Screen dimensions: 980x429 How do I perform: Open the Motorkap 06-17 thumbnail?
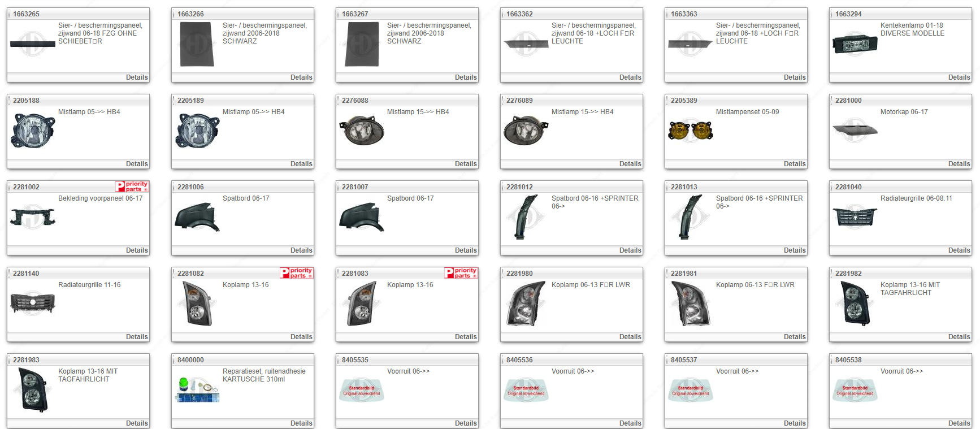tap(855, 131)
